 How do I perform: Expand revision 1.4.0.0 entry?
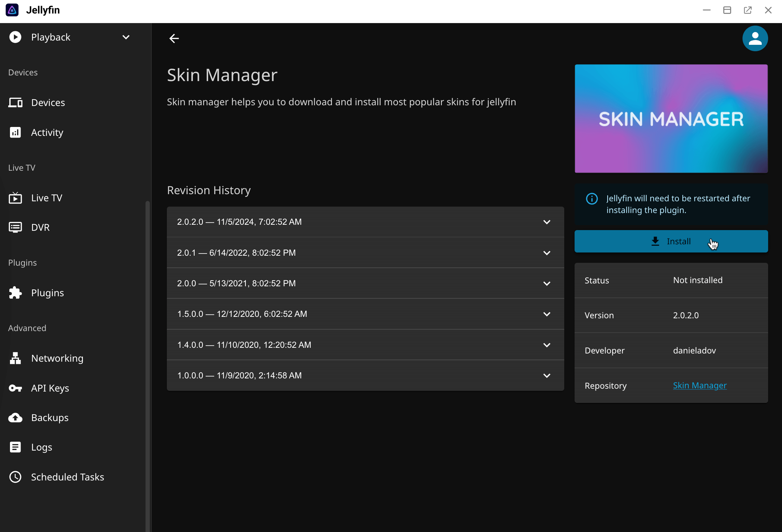click(x=365, y=345)
